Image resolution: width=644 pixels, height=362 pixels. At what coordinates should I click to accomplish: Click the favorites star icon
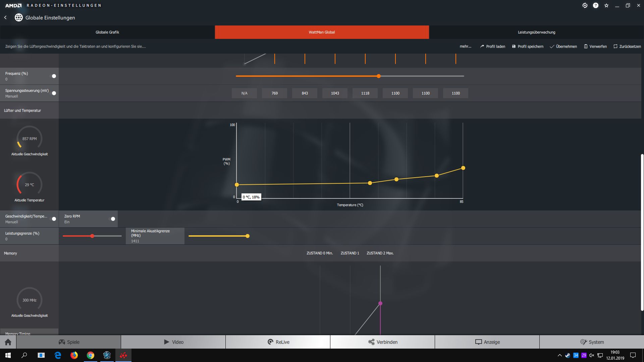point(606,5)
